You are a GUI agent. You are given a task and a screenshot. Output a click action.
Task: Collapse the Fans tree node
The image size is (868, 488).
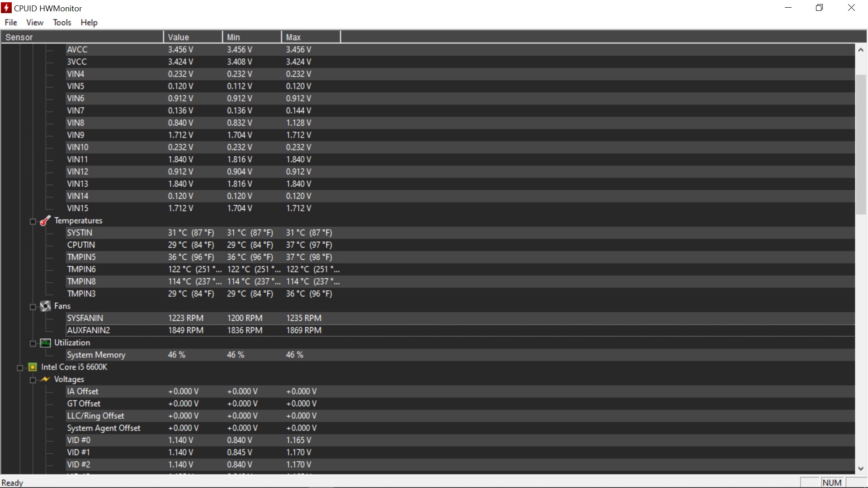coord(33,307)
